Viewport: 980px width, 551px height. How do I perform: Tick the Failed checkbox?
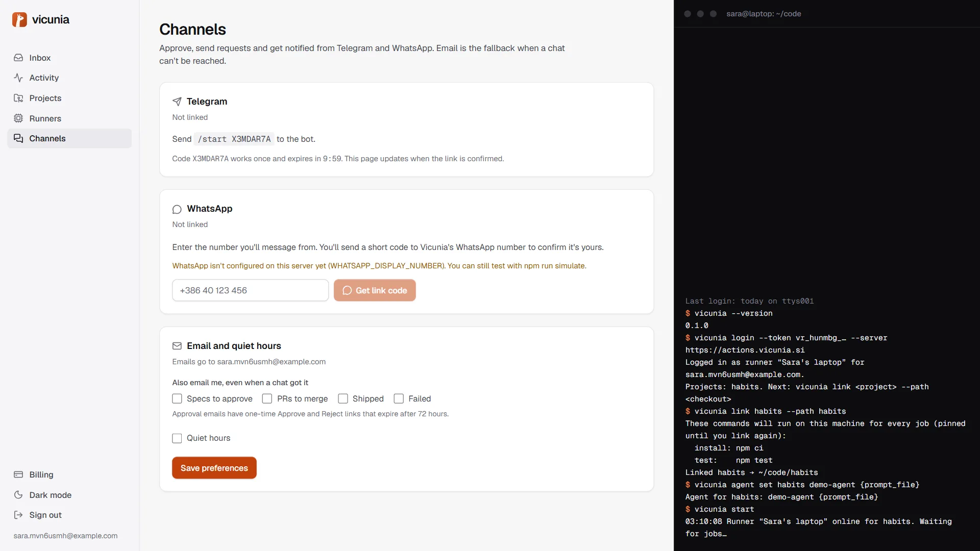pos(399,398)
